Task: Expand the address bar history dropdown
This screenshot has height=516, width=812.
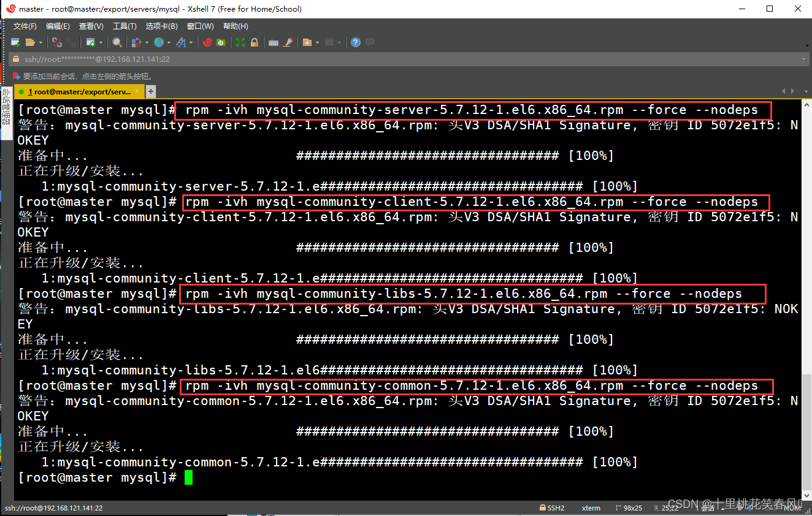Action: tap(804, 59)
